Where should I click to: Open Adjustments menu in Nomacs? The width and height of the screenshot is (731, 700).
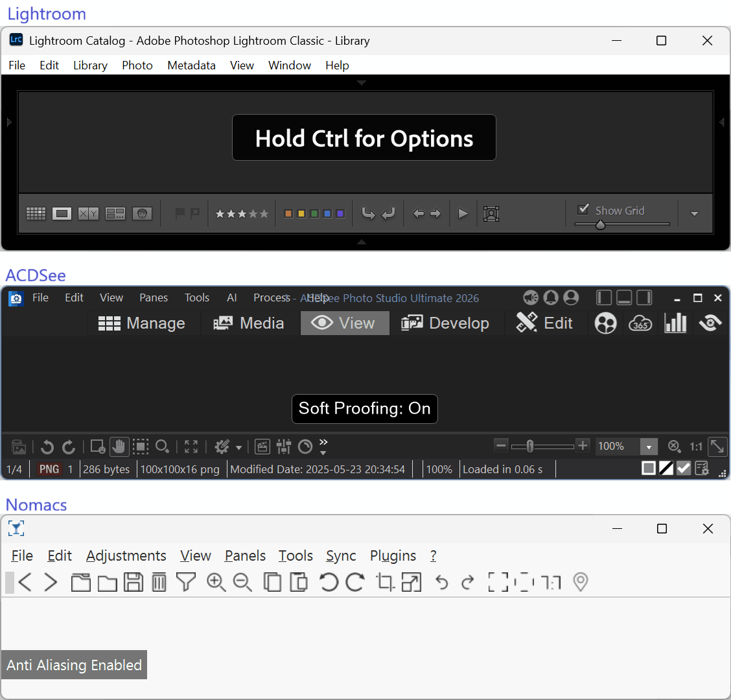pyautogui.click(x=126, y=555)
